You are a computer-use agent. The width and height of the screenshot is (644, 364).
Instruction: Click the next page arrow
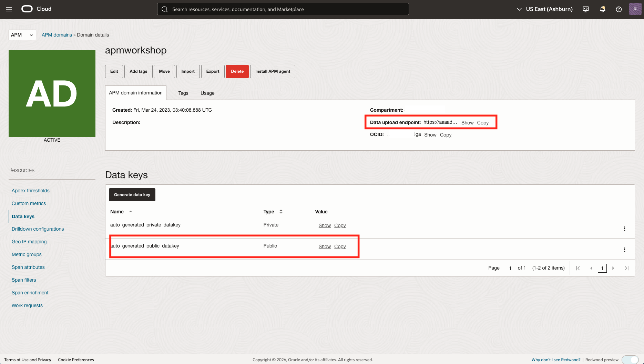pyautogui.click(x=613, y=268)
